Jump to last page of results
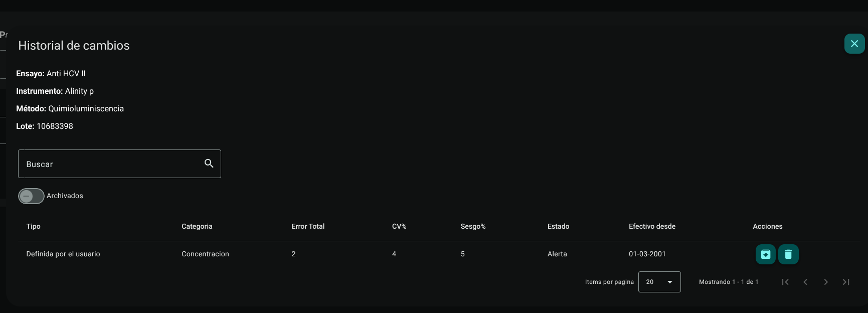The width and height of the screenshot is (868, 313). click(x=846, y=282)
